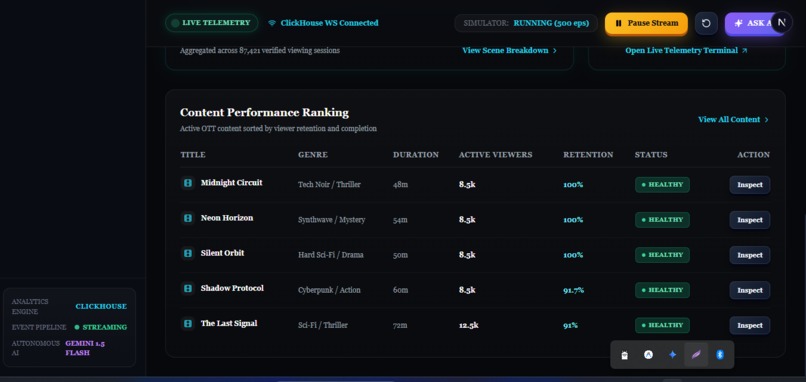Click the Cyberpunk / Action genre cell

tap(329, 290)
